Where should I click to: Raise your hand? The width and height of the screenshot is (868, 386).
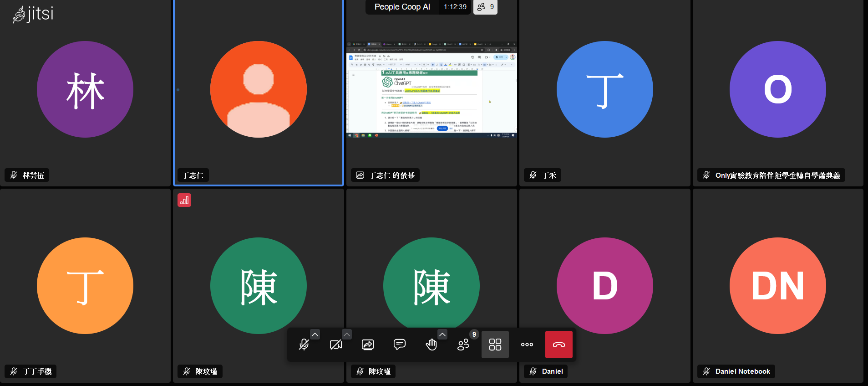[431, 345]
